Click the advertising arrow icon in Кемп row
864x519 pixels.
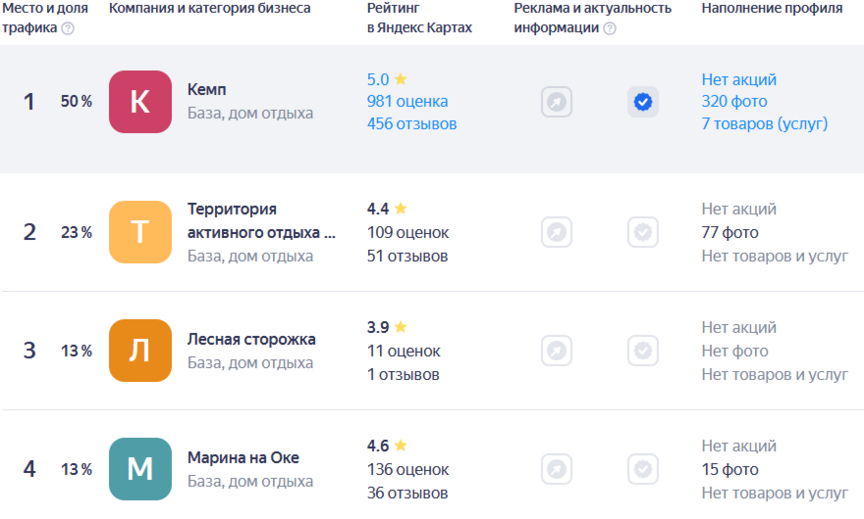click(x=557, y=102)
